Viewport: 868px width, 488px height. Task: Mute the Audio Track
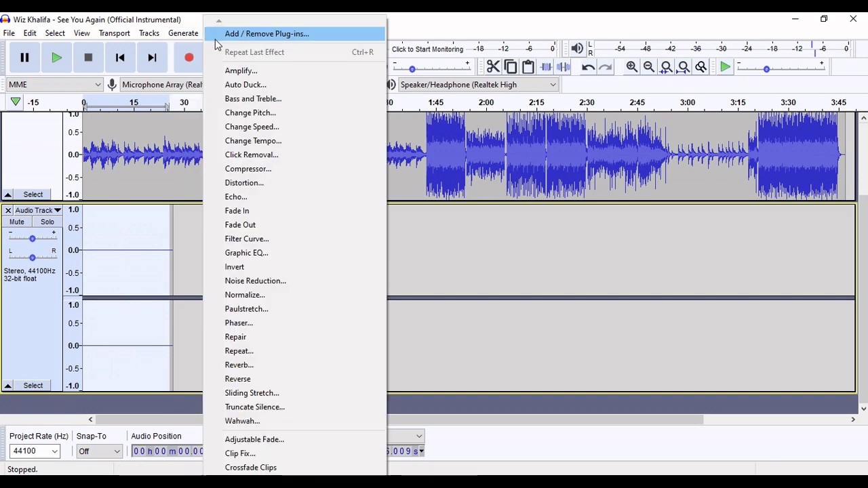17,222
